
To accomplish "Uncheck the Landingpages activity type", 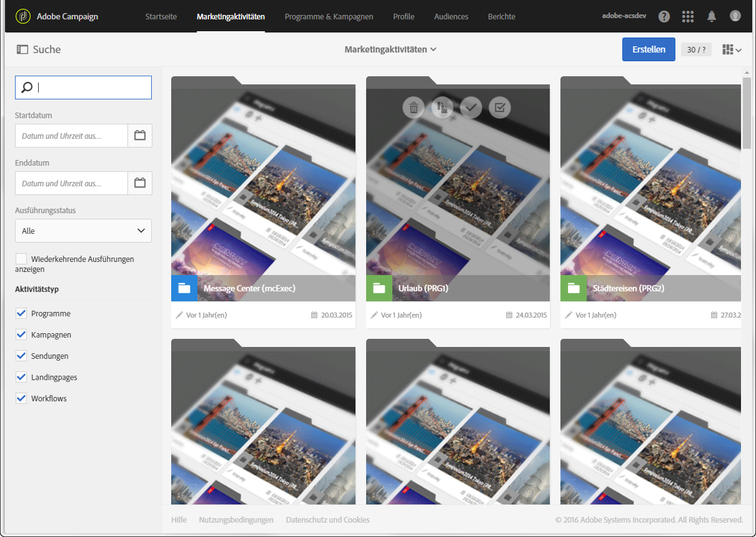I will point(21,378).
